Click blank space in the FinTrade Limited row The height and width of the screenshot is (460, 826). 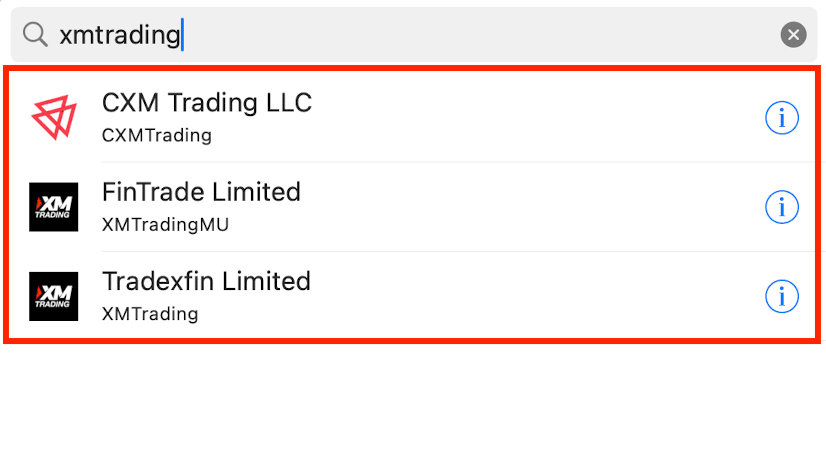click(527, 207)
